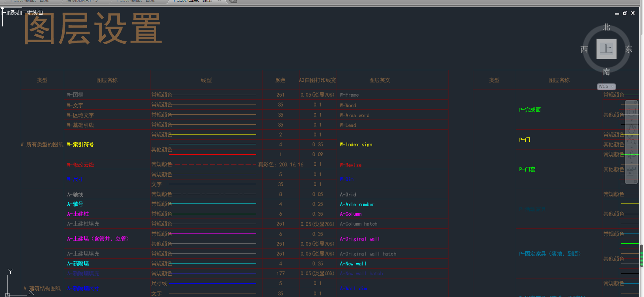Select the P-固定家具（落地、到顶）layer name
The height and width of the screenshot is (297, 644).
[x=550, y=254]
